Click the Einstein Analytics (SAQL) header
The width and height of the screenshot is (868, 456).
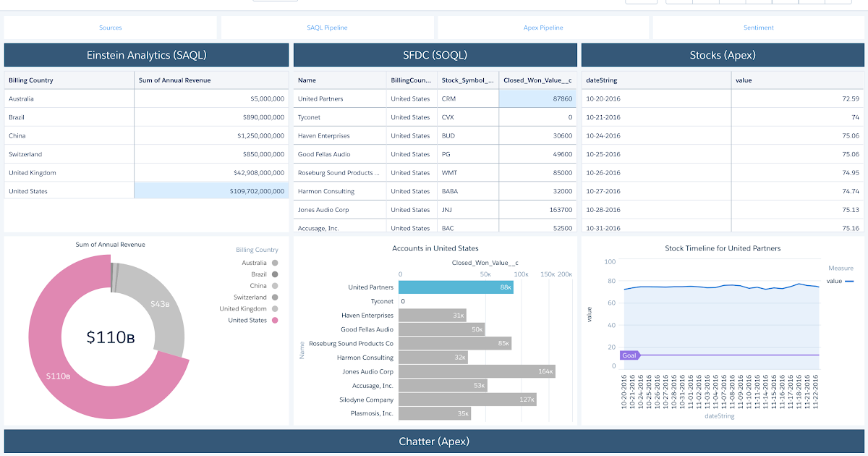pyautogui.click(x=147, y=55)
